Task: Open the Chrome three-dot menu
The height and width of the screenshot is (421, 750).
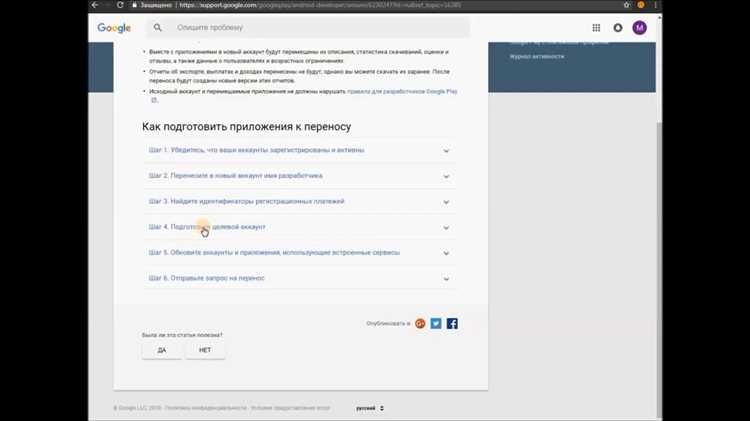Action: (655, 5)
